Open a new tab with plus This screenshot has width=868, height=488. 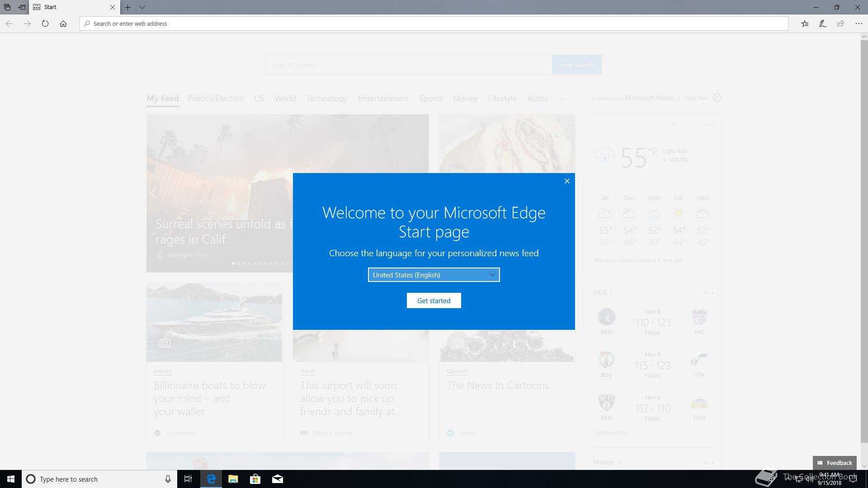click(128, 7)
